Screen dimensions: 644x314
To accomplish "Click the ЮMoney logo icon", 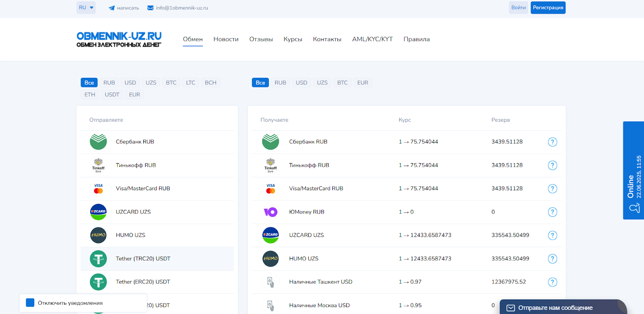I will [270, 212].
